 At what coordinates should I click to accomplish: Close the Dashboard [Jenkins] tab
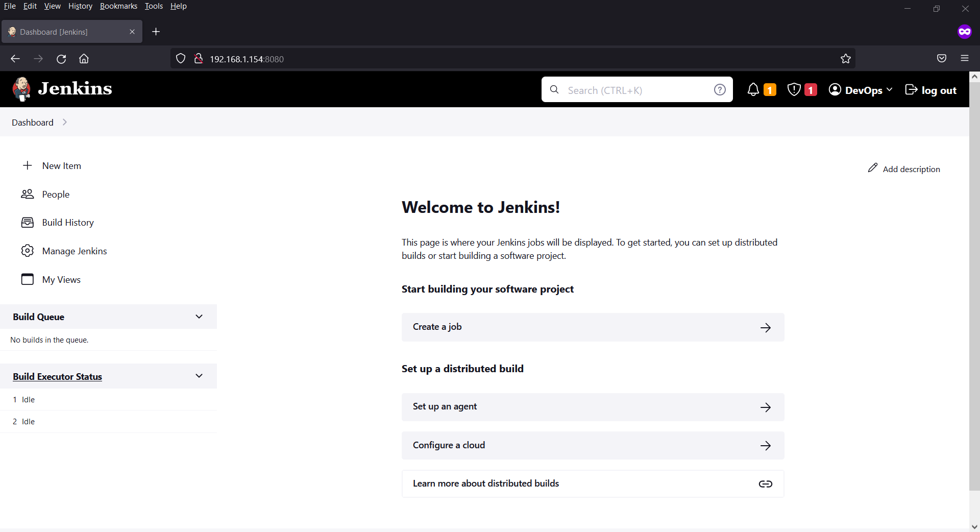pyautogui.click(x=132, y=32)
